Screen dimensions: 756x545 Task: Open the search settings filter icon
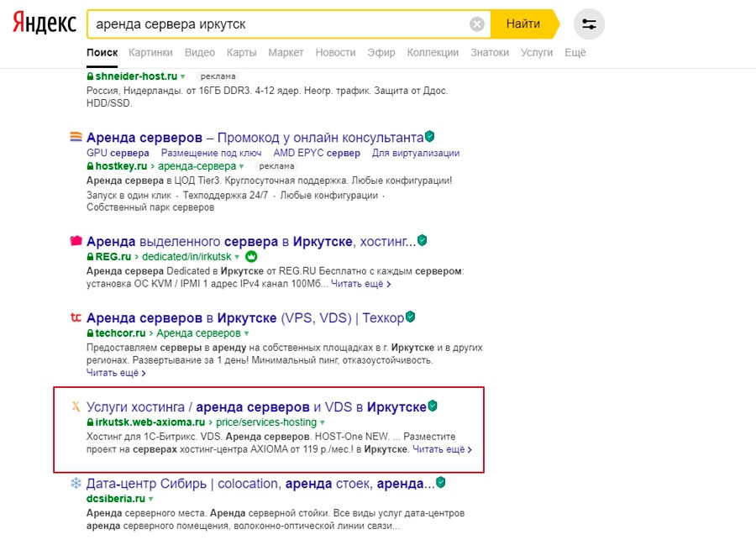pos(589,24)
